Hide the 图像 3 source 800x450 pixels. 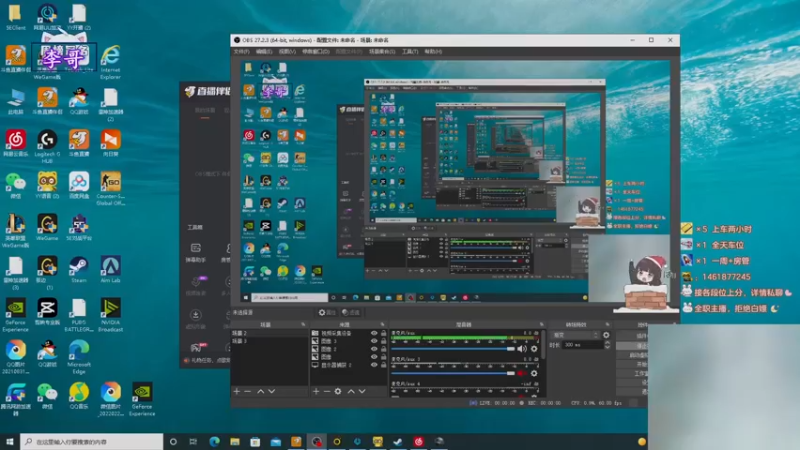click(x=374, y=341)
